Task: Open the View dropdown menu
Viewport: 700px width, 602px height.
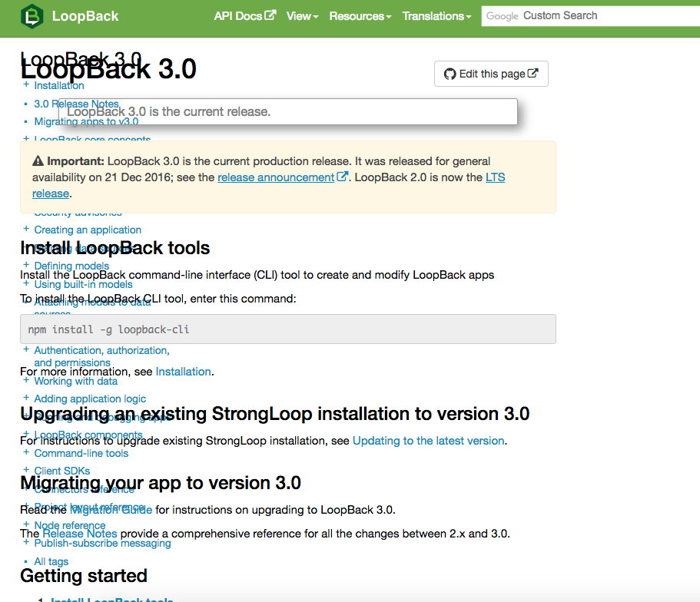Action: (x=302, y=15)
